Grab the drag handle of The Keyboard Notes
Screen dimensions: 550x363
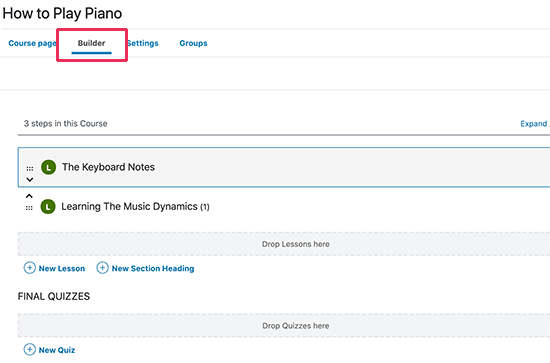pos(30,169)
